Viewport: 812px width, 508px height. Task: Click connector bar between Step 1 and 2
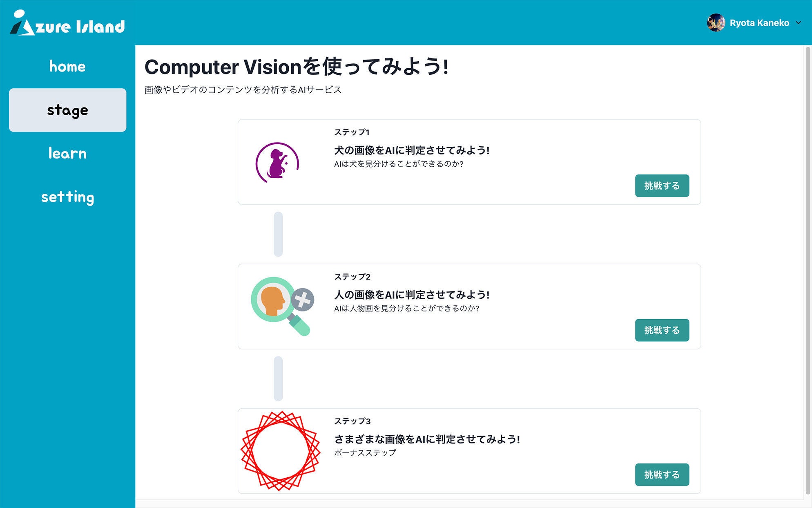click(278, 234)
